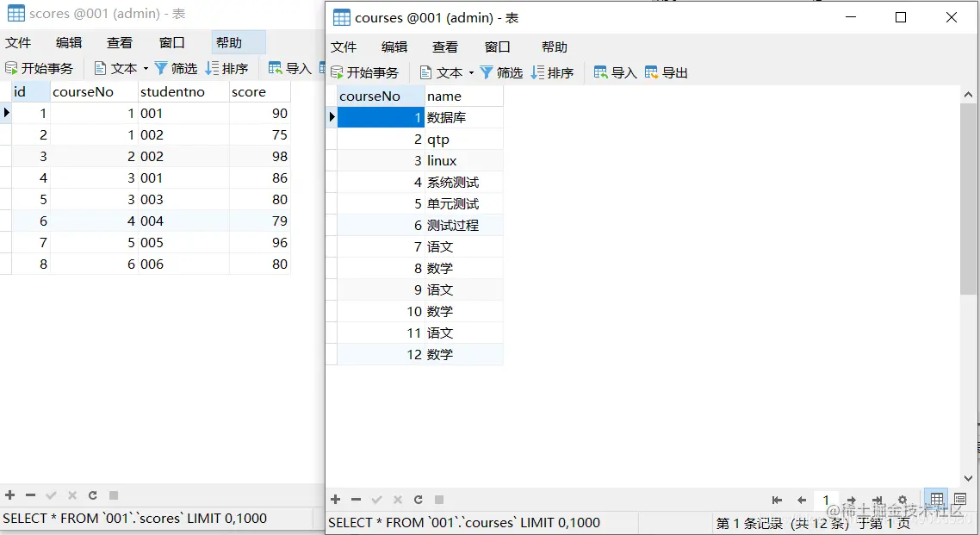Screen dimensions: 980x535
Task: Click 导入 import in courses window
Action: 615,72
